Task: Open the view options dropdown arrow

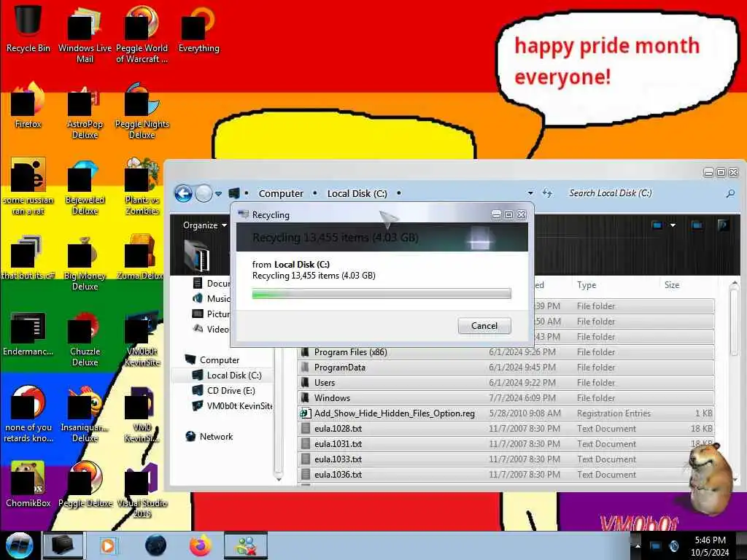Action: 673,225
